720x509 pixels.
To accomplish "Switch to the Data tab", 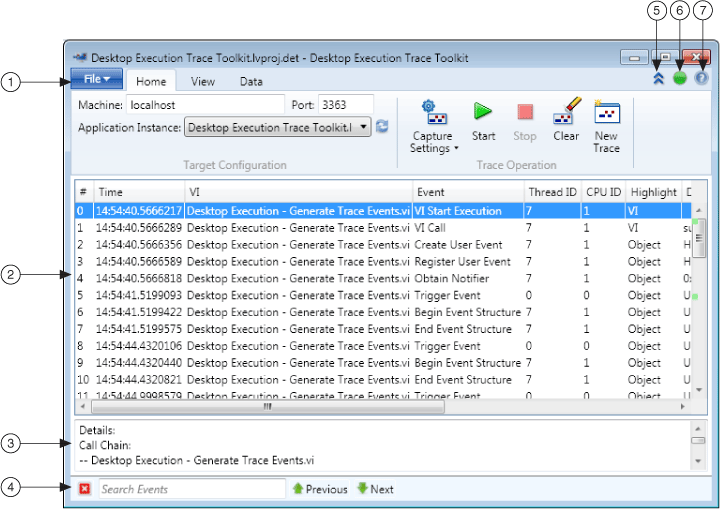I will click(251, 82).
